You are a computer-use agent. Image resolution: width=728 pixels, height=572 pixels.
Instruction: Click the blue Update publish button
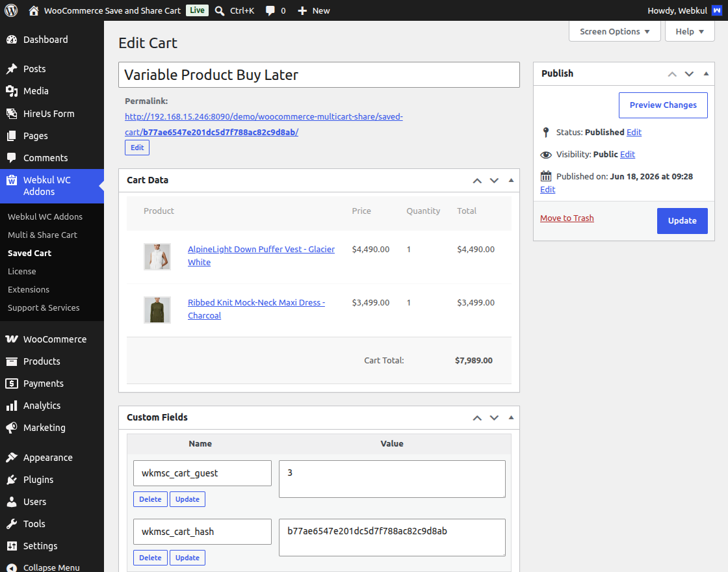pyautogui.click(x=682, y=220)
